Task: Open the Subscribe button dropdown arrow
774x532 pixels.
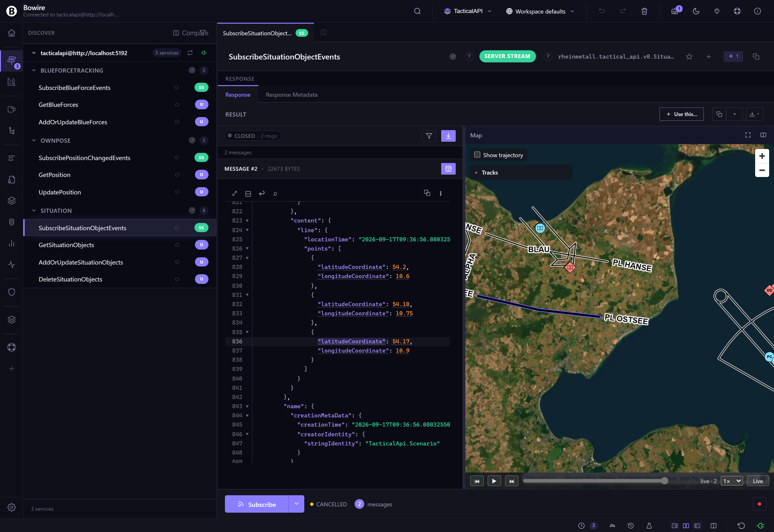Action: pos(297,504)
